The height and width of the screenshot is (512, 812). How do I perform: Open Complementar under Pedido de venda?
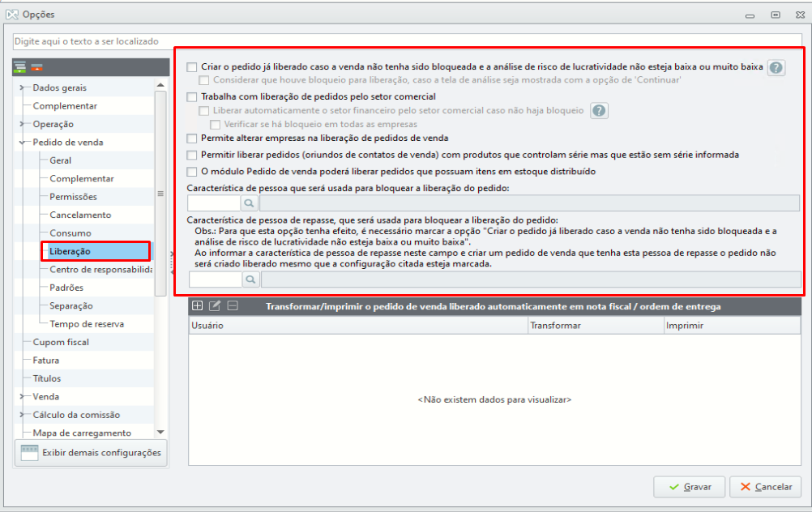[82, 178]
